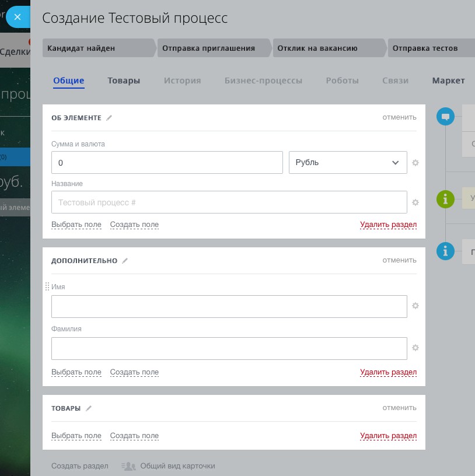Grab the drag handle beside Имя field
The image size is (475, 476).
point(47,286)
